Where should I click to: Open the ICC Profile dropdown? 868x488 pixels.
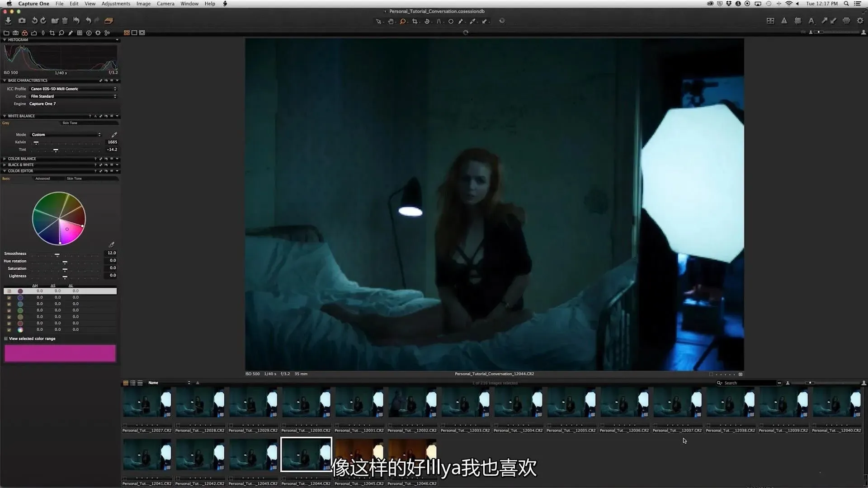click(x=73, y=89)
